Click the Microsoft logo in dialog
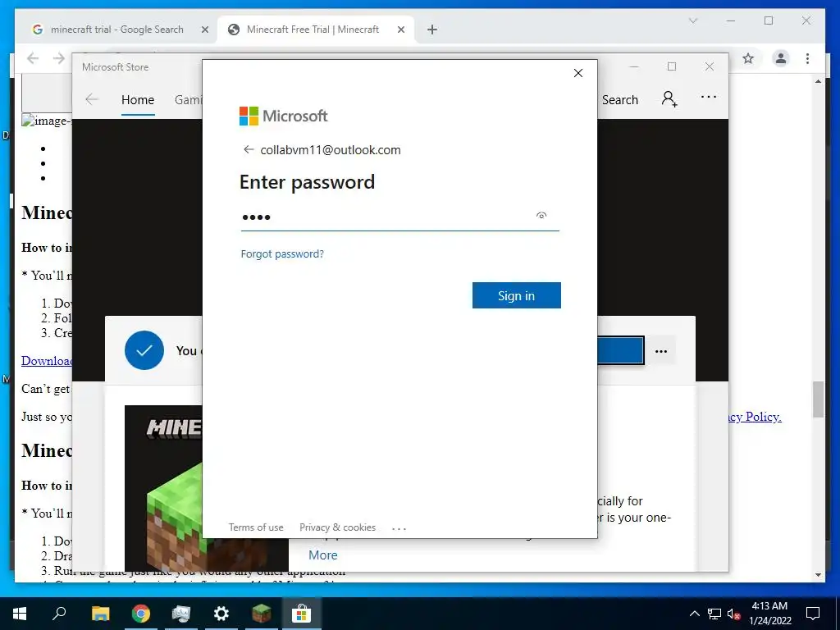Screen dimensions: 840x630 283,116
